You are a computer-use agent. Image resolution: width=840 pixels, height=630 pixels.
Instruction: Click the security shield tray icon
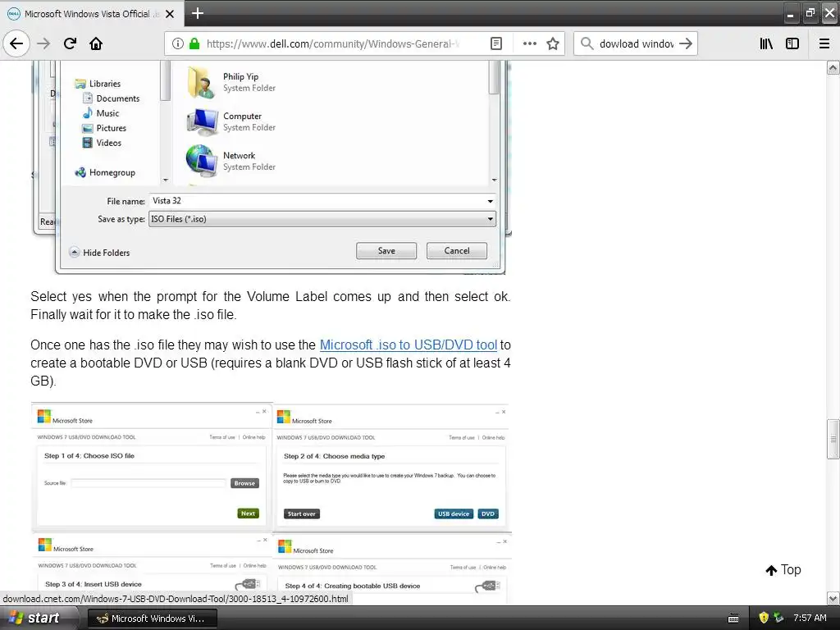point(764,618)
